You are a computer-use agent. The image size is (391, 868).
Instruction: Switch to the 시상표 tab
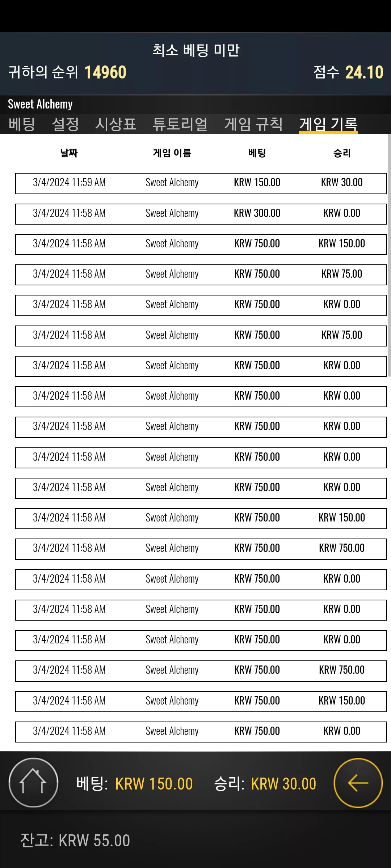click(x=115, y=124)
